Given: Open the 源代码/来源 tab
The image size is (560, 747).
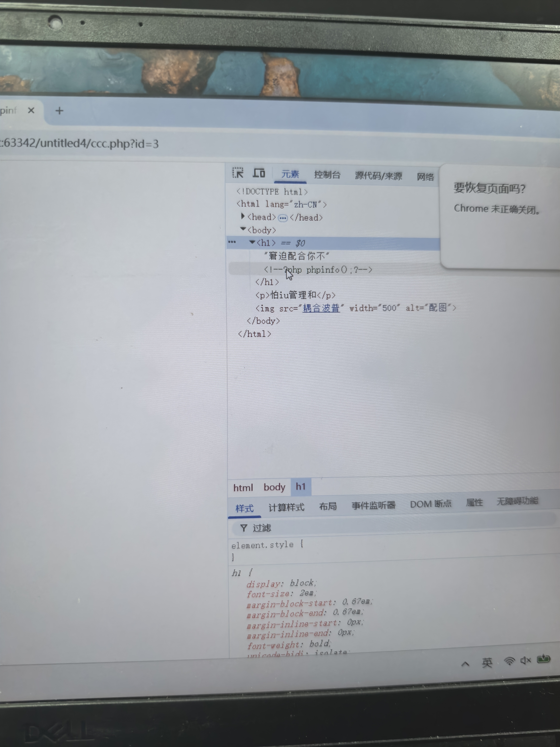Looking at the screenshot, I should click(x=378, y=176).
